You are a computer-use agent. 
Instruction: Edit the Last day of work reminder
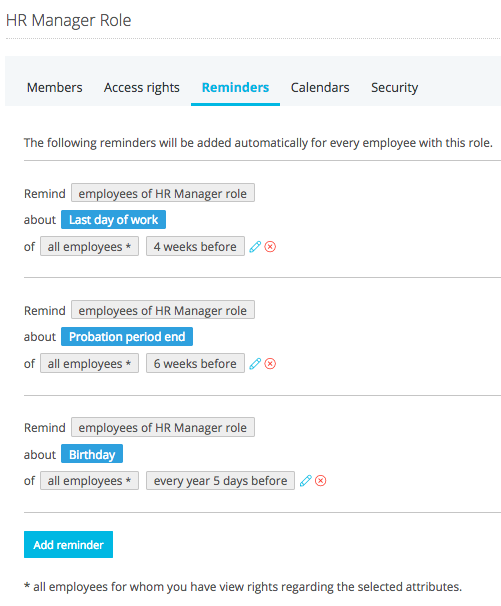(255, 247)
